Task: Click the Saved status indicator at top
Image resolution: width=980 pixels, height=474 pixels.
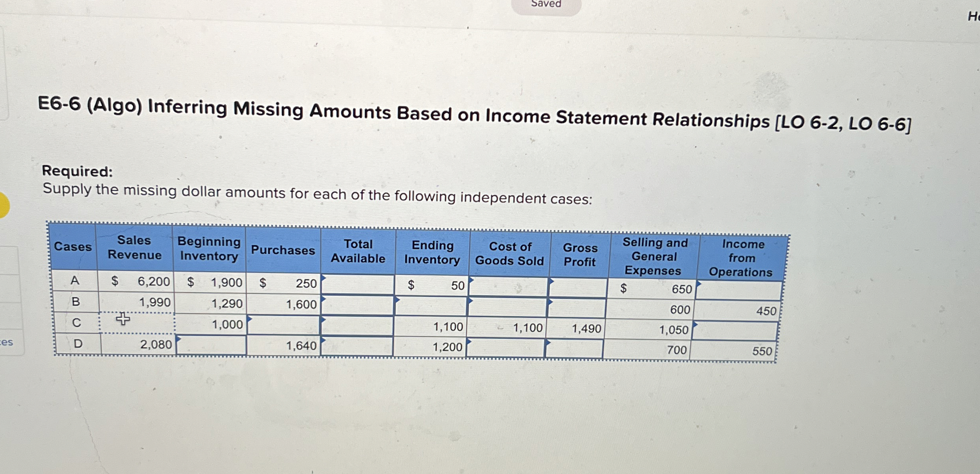Action: 546,5
